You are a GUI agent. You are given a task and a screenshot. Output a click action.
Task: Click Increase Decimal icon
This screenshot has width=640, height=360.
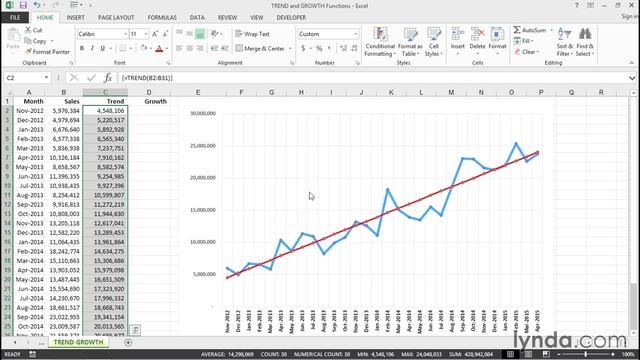click(343, 48)
